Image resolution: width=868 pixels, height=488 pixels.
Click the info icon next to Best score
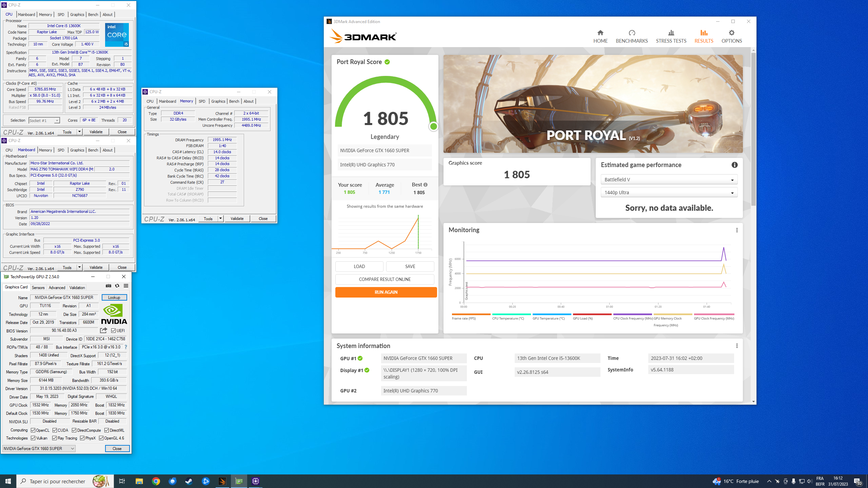click(x=426, y=185)
